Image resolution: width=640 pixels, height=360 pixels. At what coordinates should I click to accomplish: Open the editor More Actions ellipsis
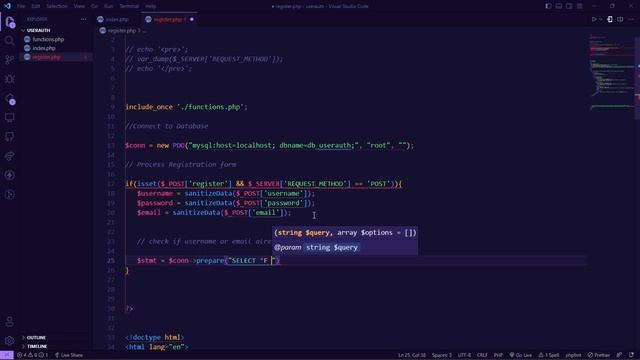tap(631, 19)
